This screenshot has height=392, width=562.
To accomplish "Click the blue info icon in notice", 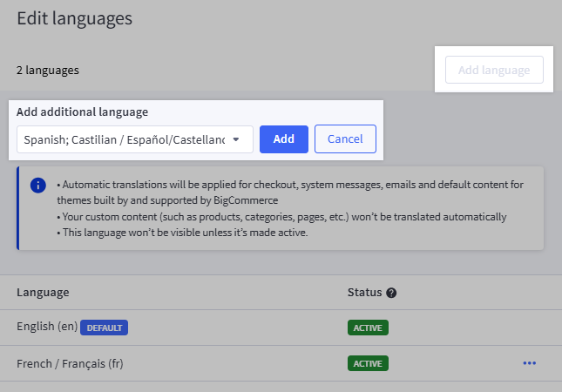I will click(x=38, y=186).
